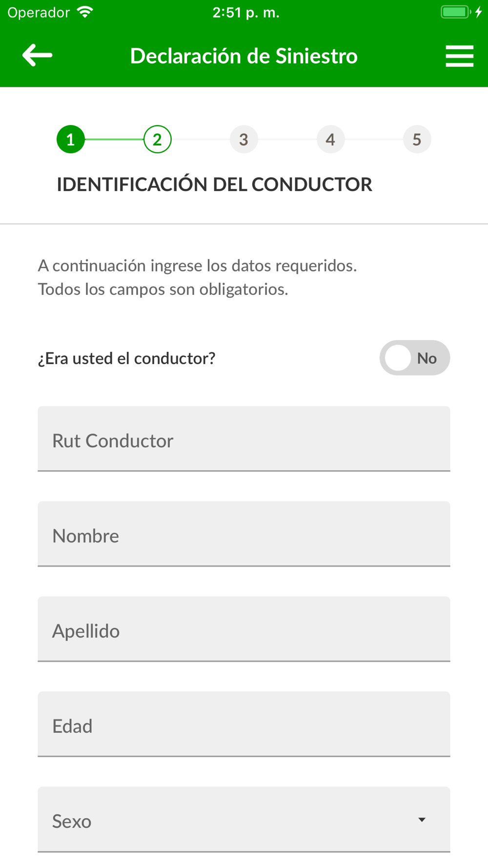The height and width of the screenshot is (868, 488).
Task: Go to step 5 circle
Action: pyautogui.click(x=417, y=139)
